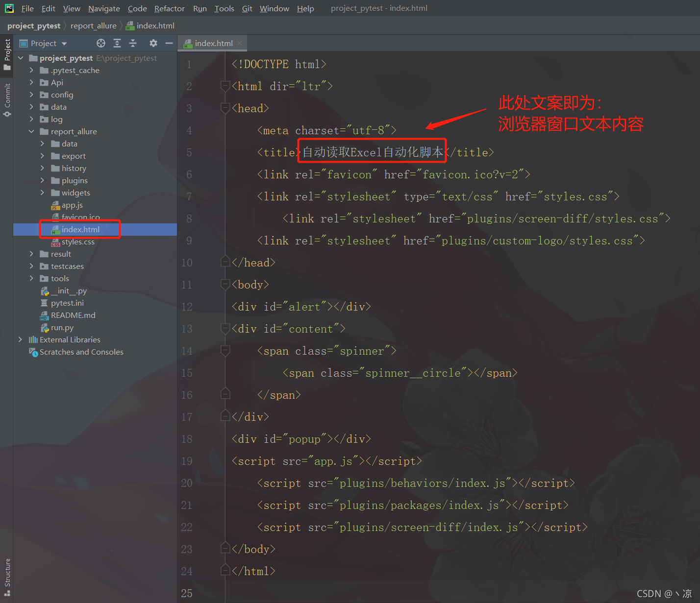700x603 pixels.
Task: Click the External Libraries bars icon
Action: tap(33, 339)
